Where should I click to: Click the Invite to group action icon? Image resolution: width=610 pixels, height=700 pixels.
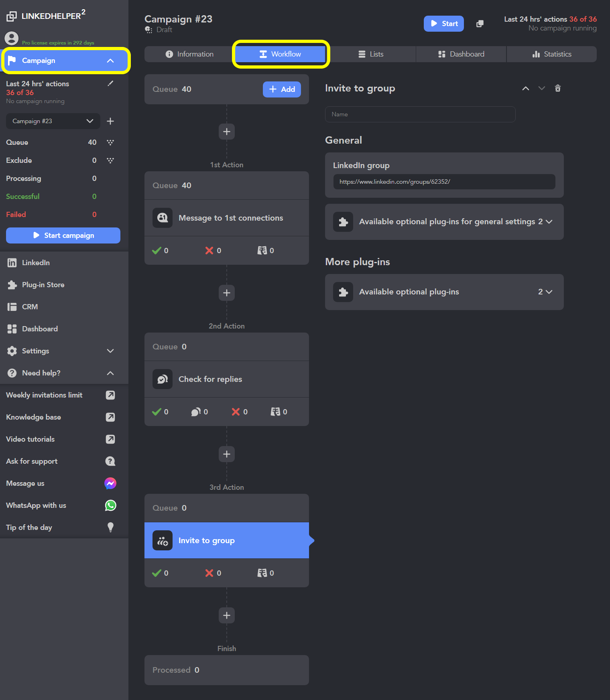163,540
